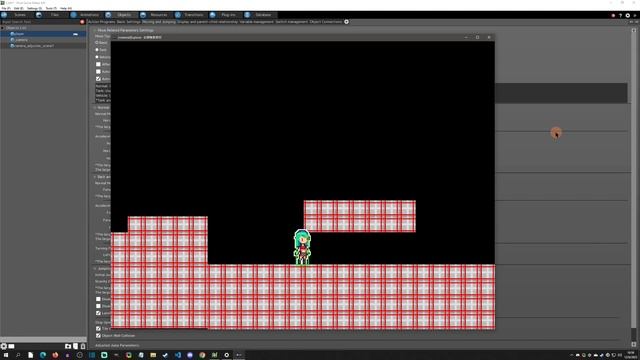The height and width of the screenshot is (360, 640).
Task: Select the Tank move type radio button
Action: point(97,50)
